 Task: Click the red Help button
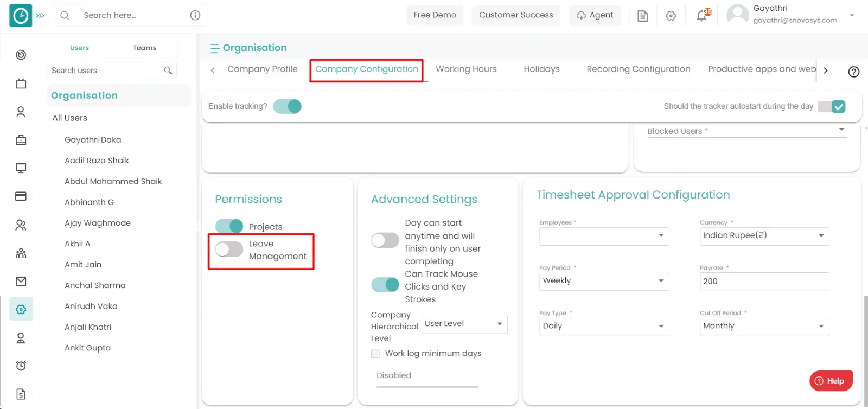pyautogui.click(x=831, y=381)
